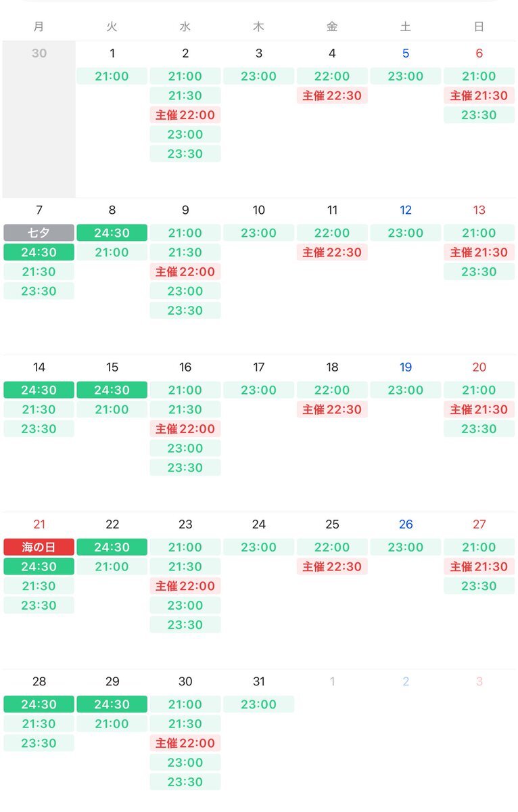
Task: Open the 22:00 event on day 25
Action: [332, 547]
